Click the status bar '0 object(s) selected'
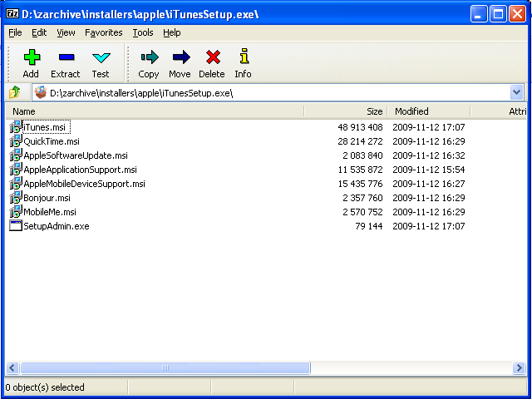The width and height of the screenshot is (532, 399). point(45,387)
